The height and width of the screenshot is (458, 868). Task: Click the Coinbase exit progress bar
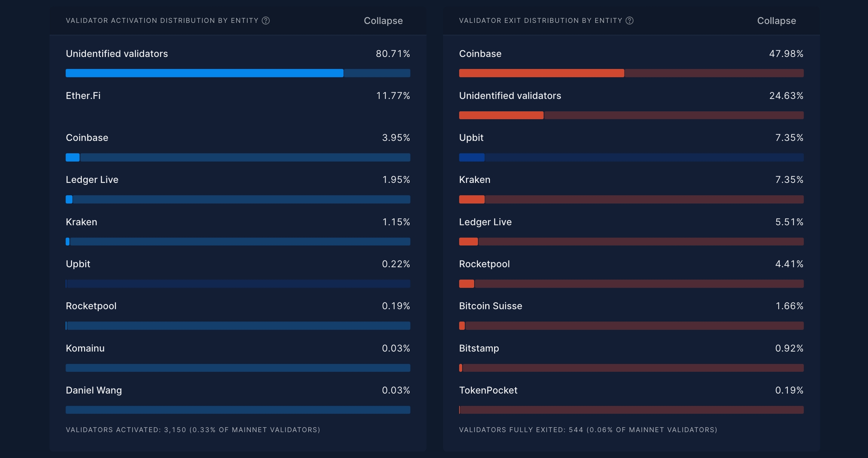tap(631, 73)
